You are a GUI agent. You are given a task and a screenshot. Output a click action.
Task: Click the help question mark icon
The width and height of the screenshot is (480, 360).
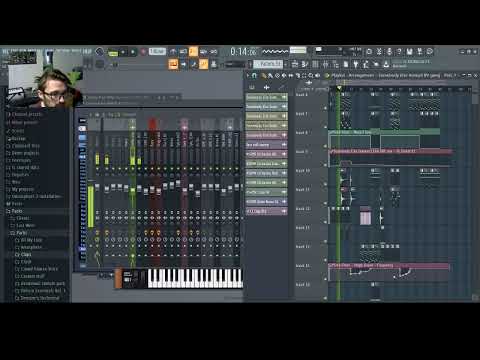(399, 51)
